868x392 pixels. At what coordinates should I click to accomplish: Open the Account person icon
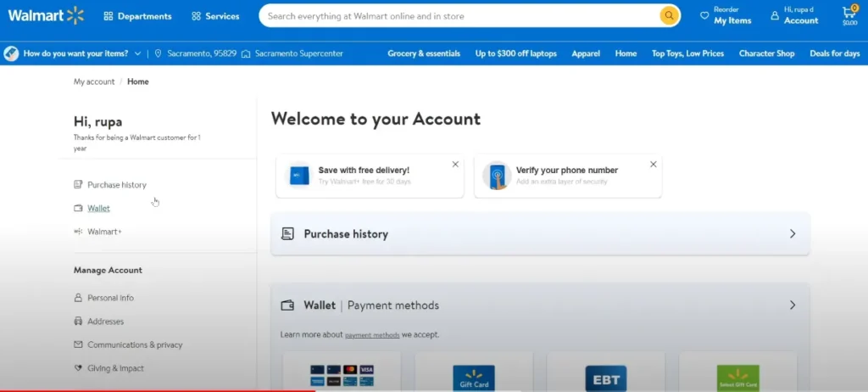click(x=775, y=15)
